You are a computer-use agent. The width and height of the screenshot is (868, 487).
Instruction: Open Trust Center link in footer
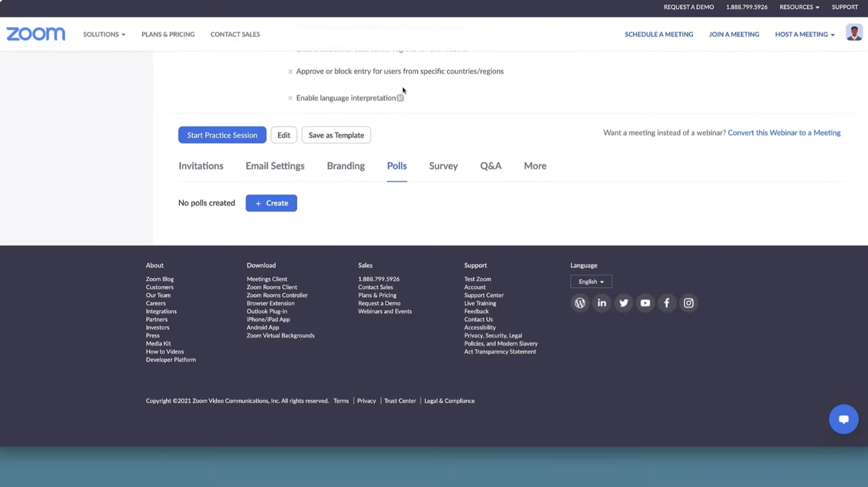click(x=400, y=401)
